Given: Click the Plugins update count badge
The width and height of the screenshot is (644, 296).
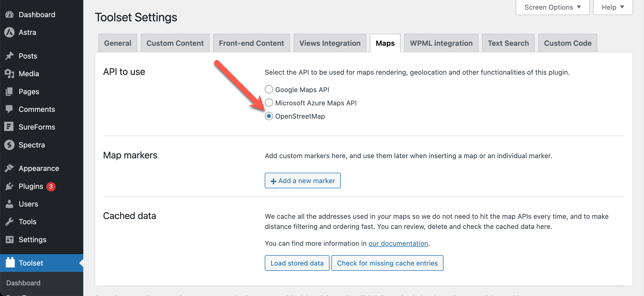Looking at the screenshot, I should pyautogui.click(x=51, y=186).
